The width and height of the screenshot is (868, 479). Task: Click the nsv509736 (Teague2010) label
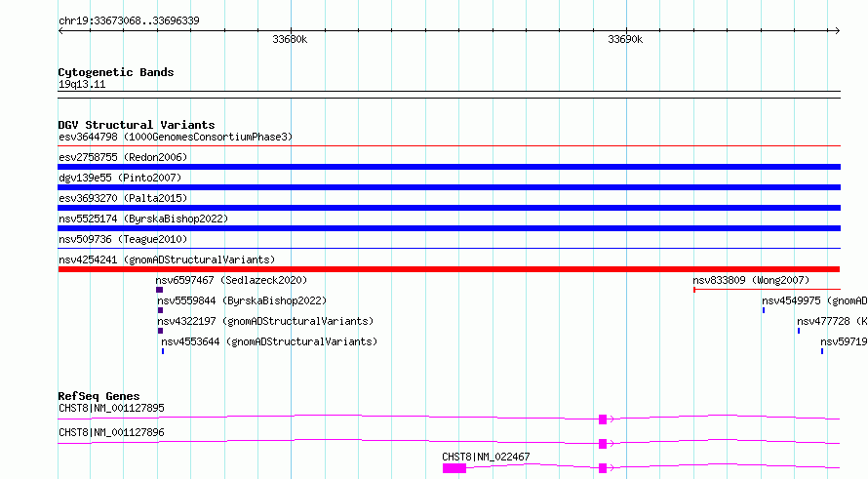(123, 239)
